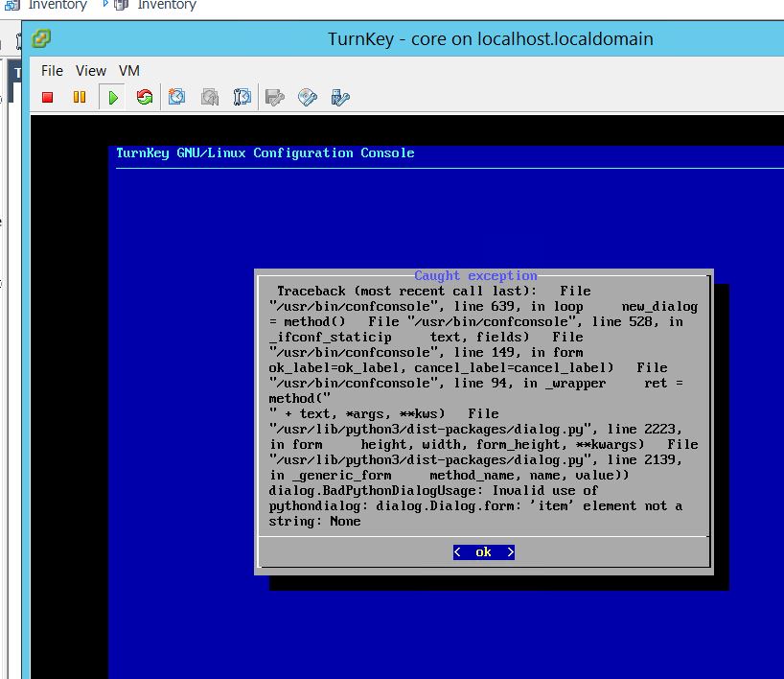The width and height of the screenshot is (784, 679).
Task: Click the vSphere console window title icon
Action: (41, 39)
